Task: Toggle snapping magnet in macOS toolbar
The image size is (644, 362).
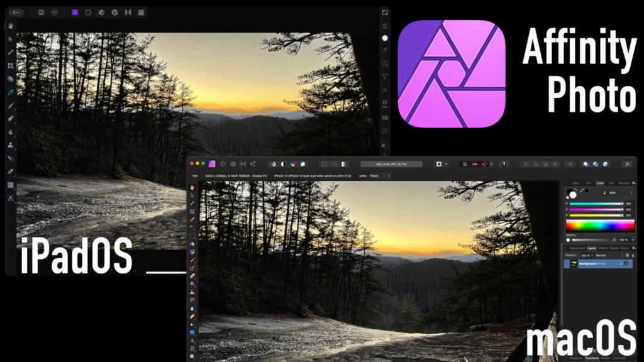Action: coord(485,164)
